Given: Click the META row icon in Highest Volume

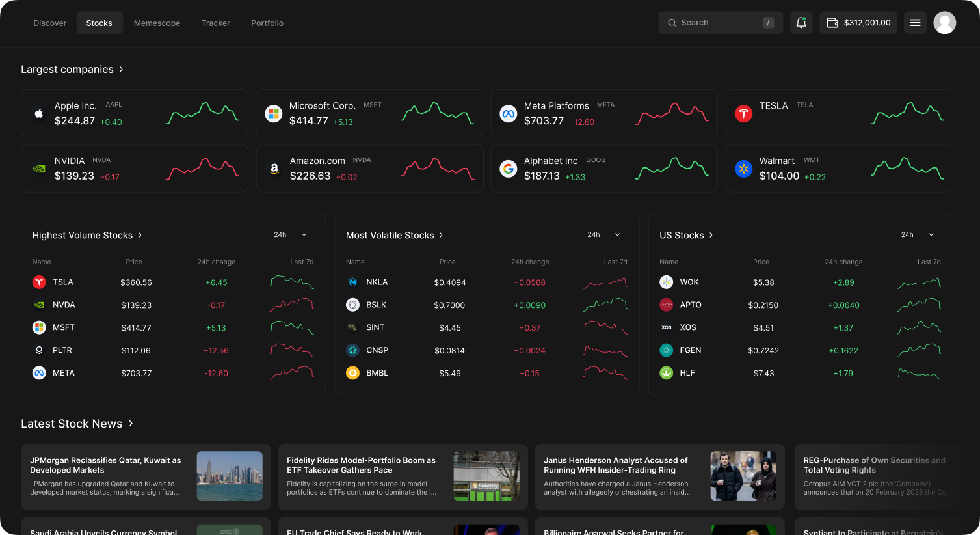Looking at the screenshot, I should tap(39, 373).
